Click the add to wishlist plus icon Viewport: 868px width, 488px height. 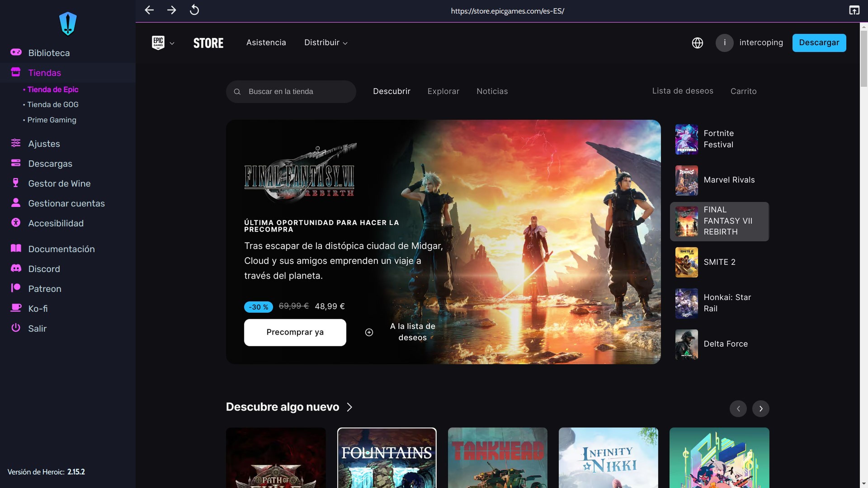[369, 332]
